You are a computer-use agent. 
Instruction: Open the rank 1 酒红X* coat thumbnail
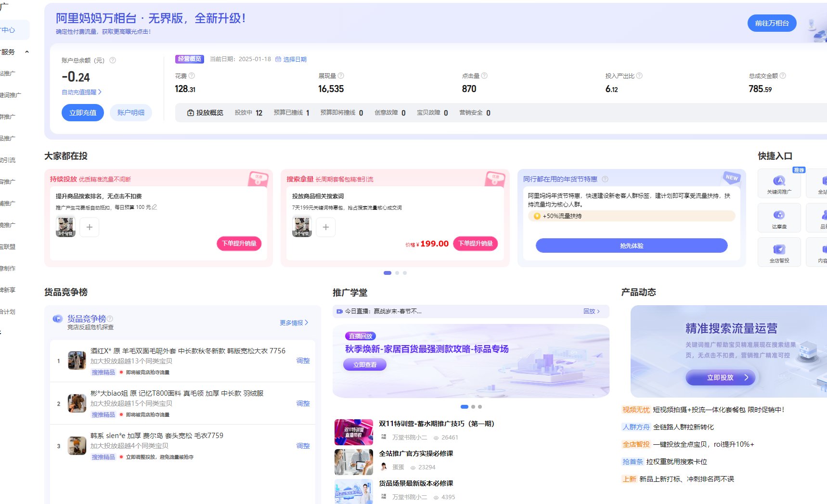pyautogui.click(x=77, y=361)
